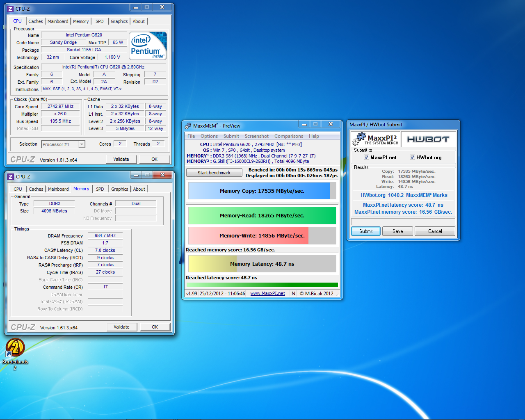The height and width of the screenshot is (420, 525).
Task: Toggle the HWbot.org submit checkbox
Action: pos(412,157)
